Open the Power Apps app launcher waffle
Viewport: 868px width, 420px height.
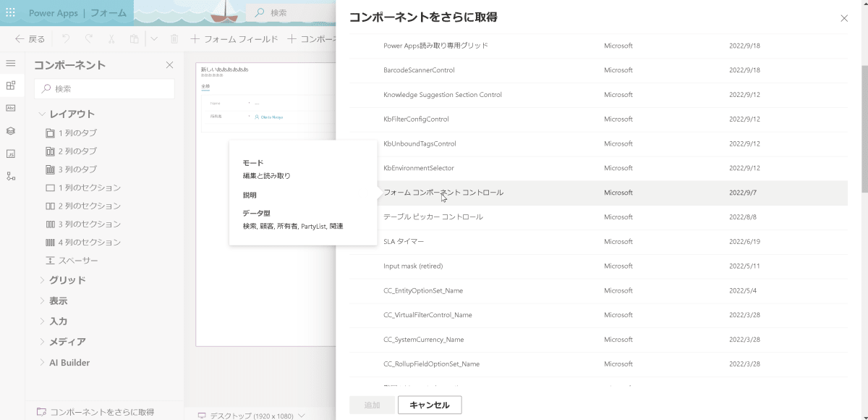pyautogui.click(x=10, y=13)
